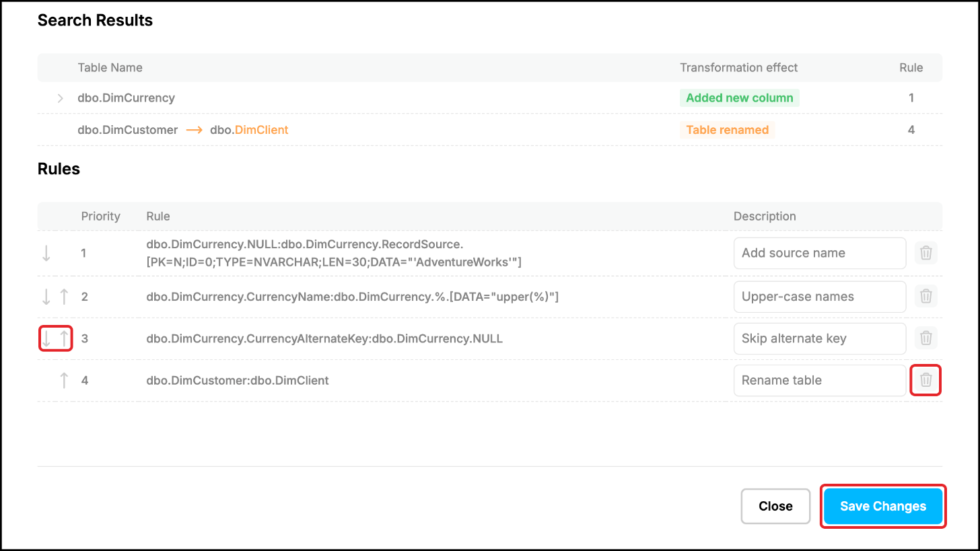
Task: Move rule 2 up with up arrow
Action: point(64,297)
